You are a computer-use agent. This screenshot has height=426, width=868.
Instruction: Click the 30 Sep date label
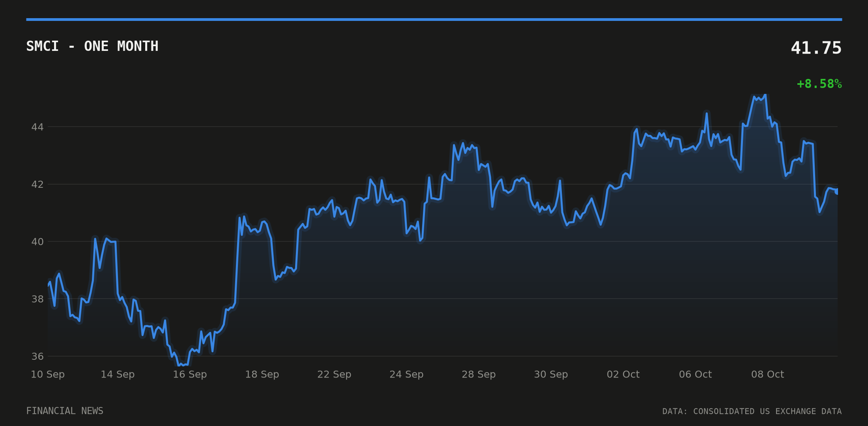551,374
